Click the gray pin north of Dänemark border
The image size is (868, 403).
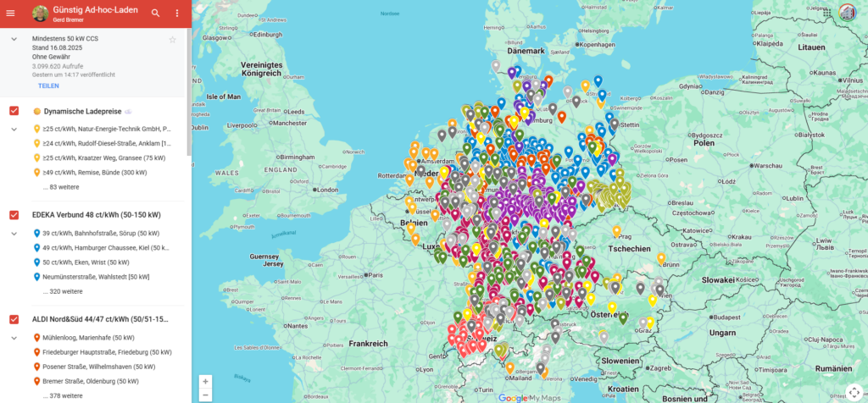(x=496, y=66)
